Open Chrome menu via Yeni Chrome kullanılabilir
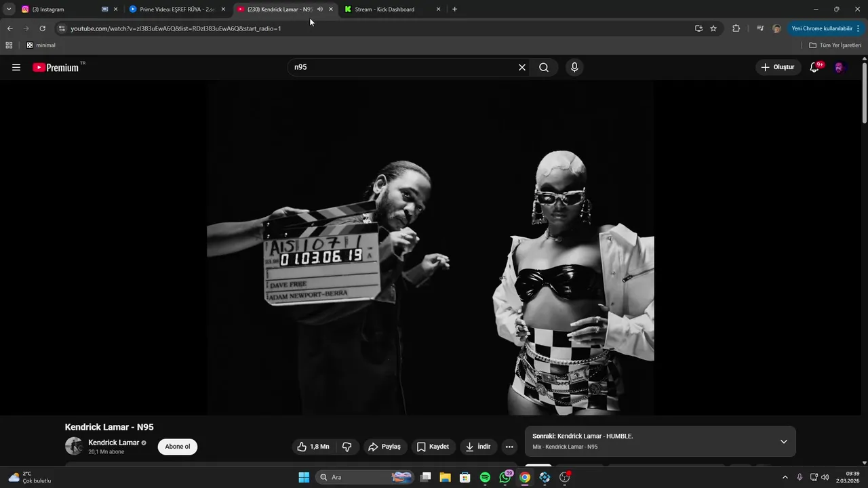The image size is (868, 488). [x=826, y=28]
